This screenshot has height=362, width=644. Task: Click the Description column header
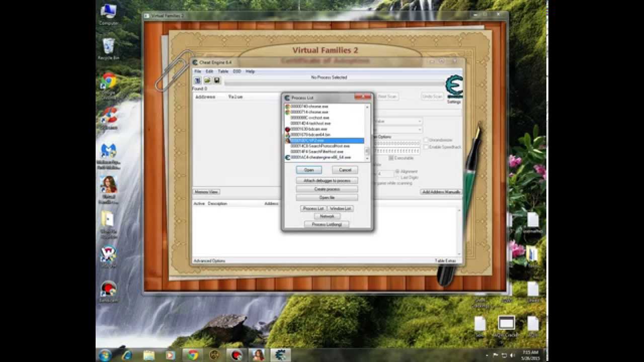[x=217, y=204]
